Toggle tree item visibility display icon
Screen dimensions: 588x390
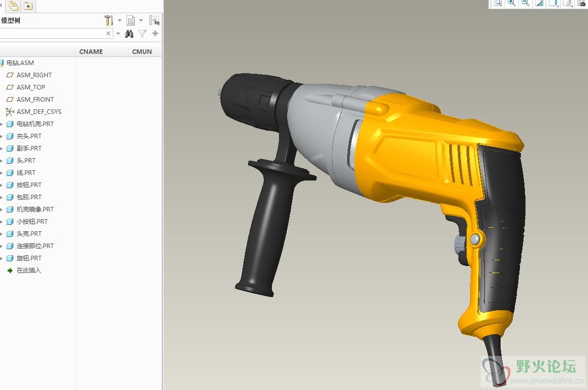click(154, 20)
